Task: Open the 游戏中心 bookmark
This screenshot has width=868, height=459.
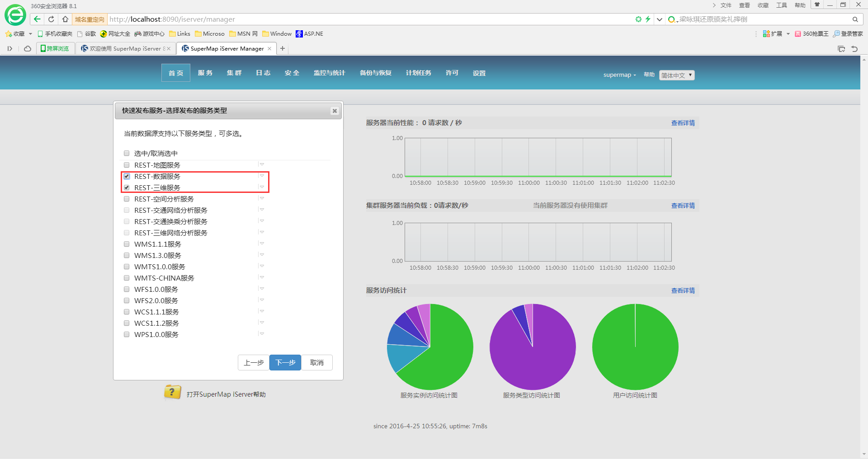Action: coord(150,34)
